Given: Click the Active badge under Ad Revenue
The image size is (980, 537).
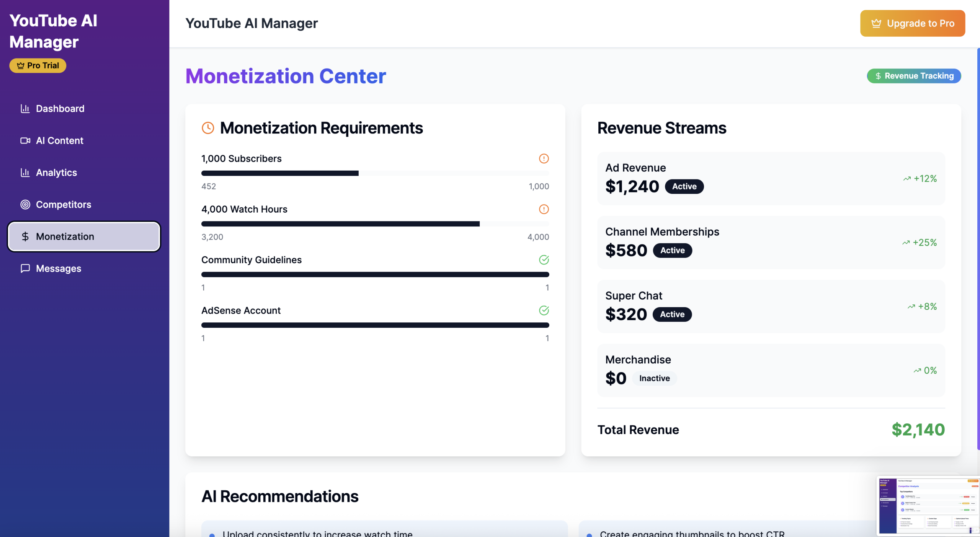Looking at the screenshot, I should pos(684,186).
